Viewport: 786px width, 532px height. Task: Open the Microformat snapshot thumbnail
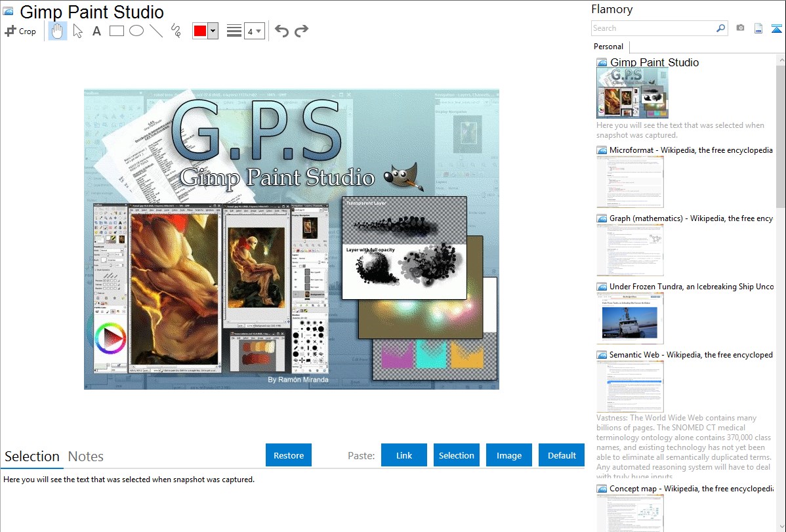[630, 182]
